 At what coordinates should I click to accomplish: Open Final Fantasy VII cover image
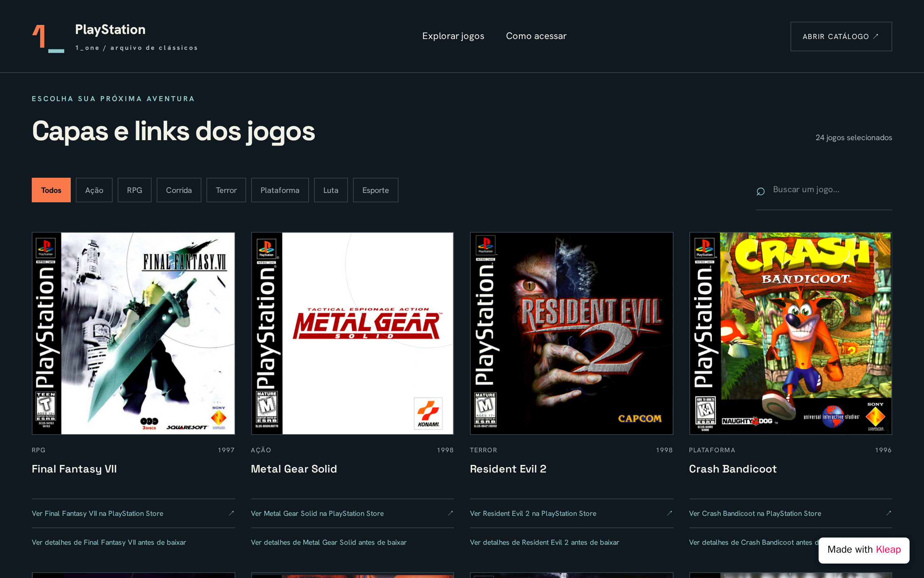pyautogui.click(x=133, y=333)
